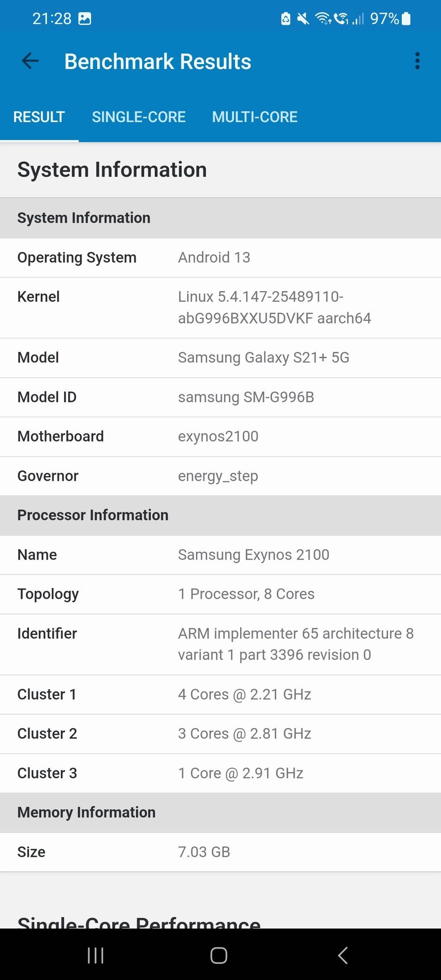Tap the muted sound status icon
441x980 pixels.
click(303, 19)
